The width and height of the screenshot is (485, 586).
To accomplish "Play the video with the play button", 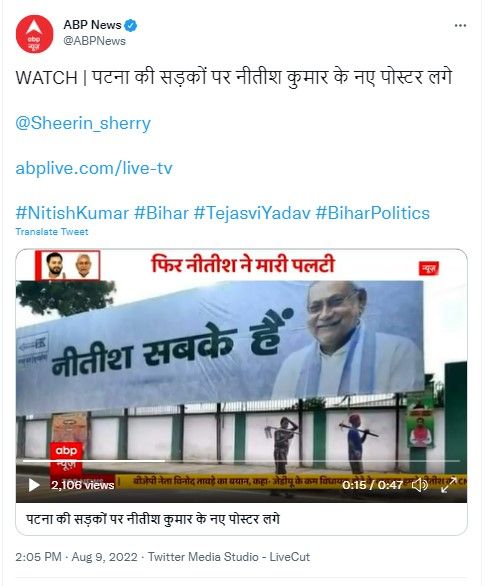I will (x=34, y=485).
